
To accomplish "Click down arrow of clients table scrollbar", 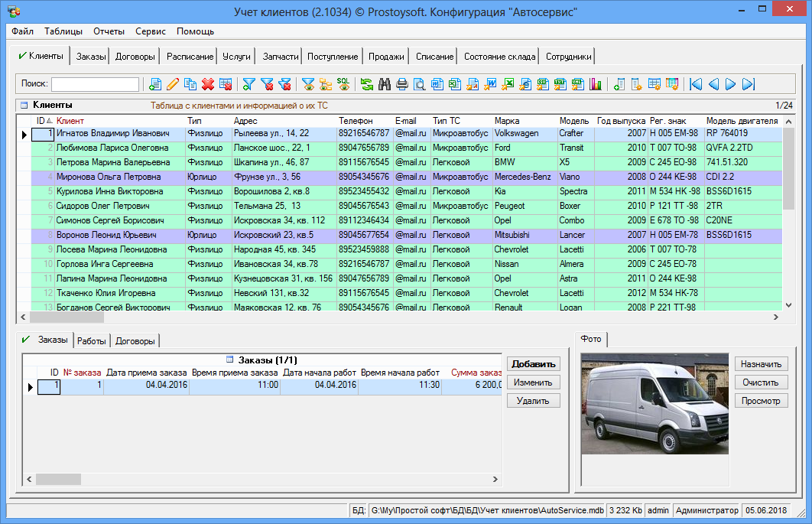I will pos(789,305).
